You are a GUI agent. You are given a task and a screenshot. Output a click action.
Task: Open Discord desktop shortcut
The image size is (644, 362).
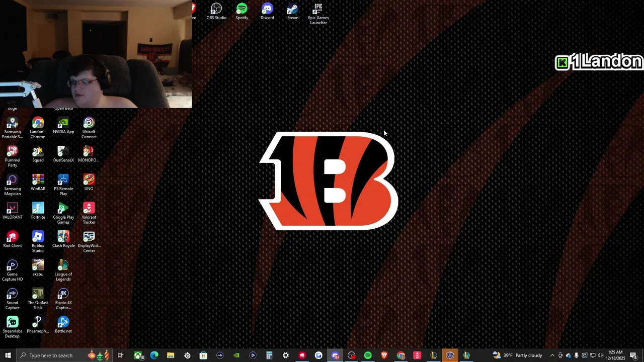tap(267, 12)
